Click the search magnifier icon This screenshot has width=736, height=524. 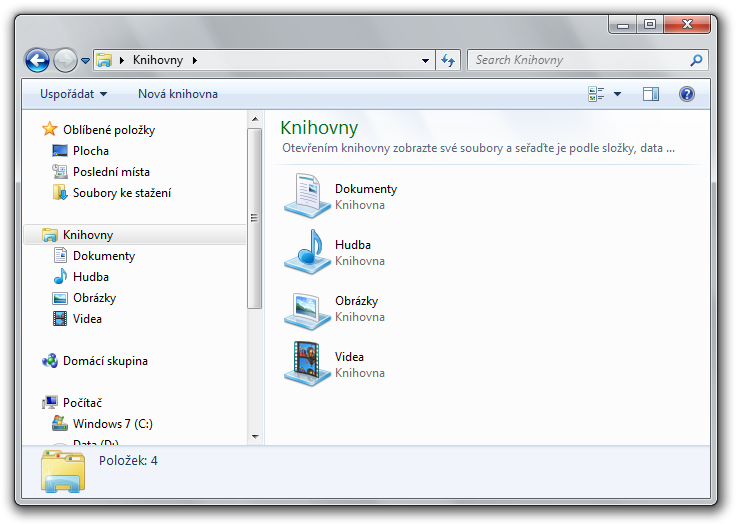(697, 60)
